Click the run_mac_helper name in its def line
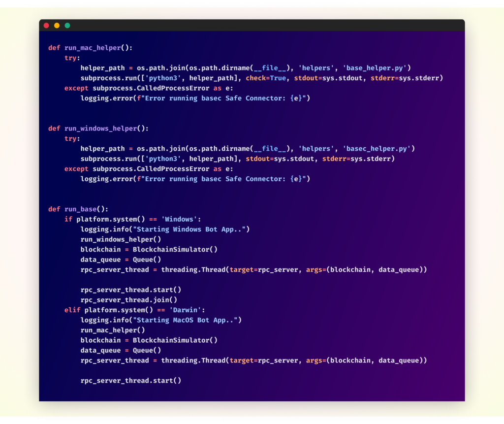The width and height of the screenshot is (504, 424). tap(93, 48)
